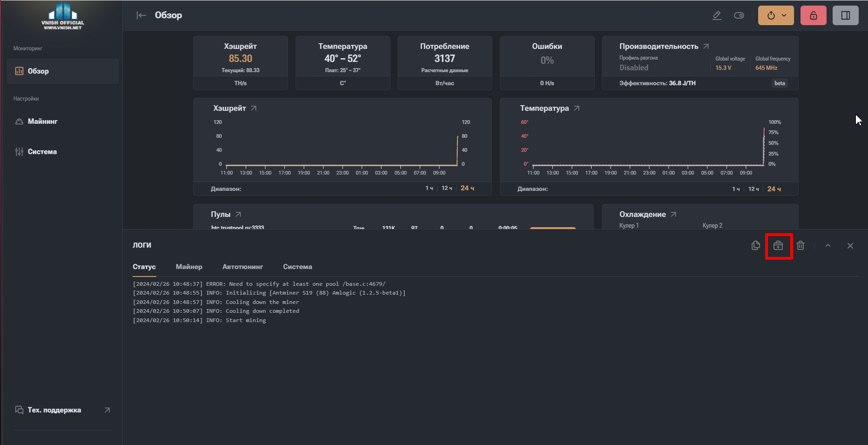This screenshot has height=445, width=868.
Task: Click the Initializing Antminer S19 log line
Action: click(x=269, y=293)
